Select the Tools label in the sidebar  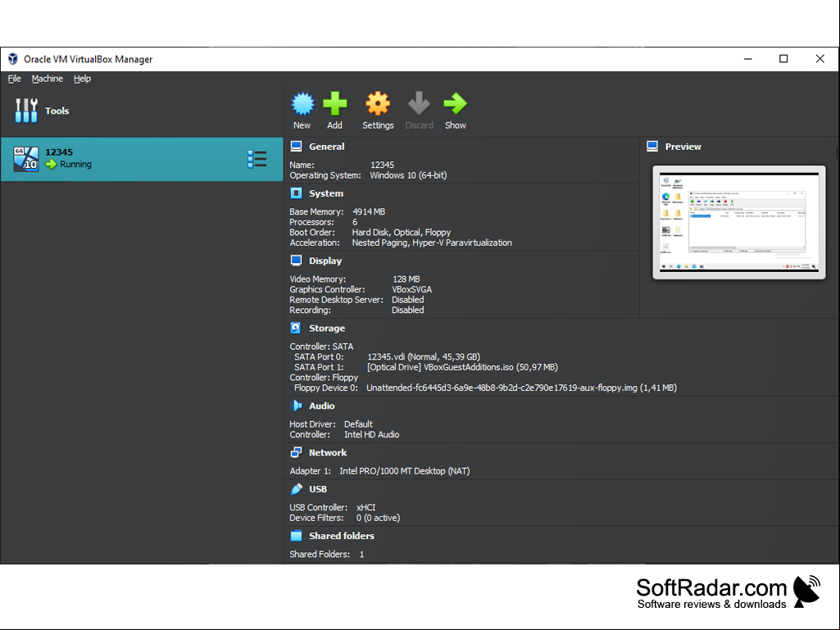point(57,111)
